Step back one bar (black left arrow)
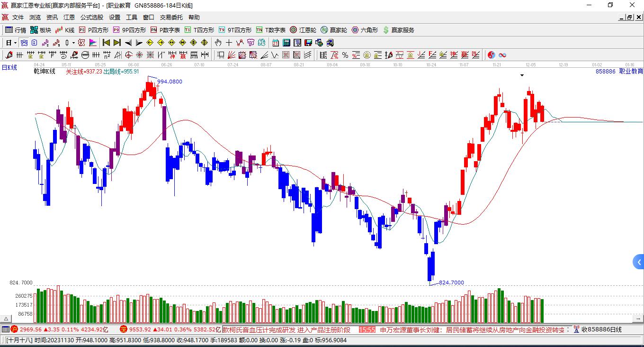 point(128,43)
